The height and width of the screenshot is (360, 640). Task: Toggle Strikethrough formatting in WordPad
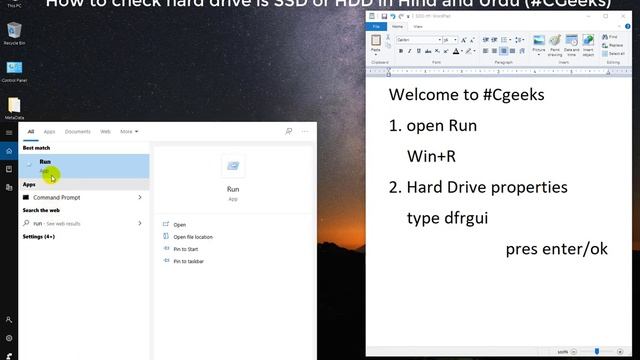pos(428,51)
